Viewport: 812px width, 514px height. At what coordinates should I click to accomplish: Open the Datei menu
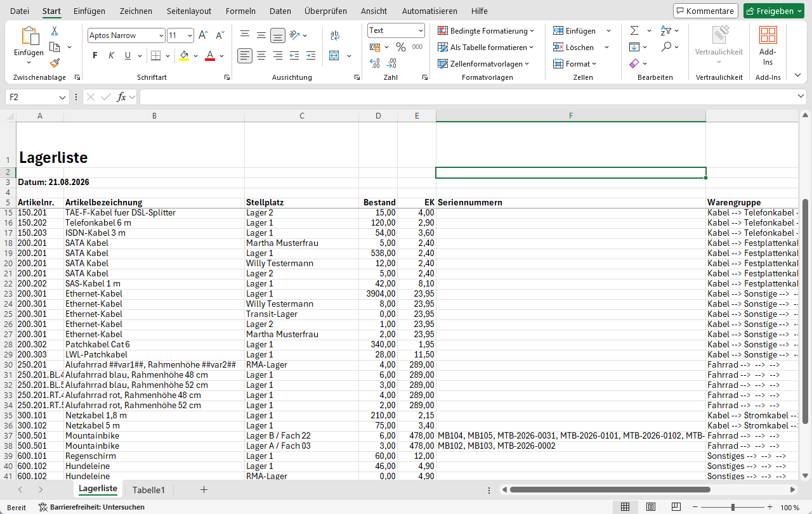pyautogui.click(x=20, y=11)
